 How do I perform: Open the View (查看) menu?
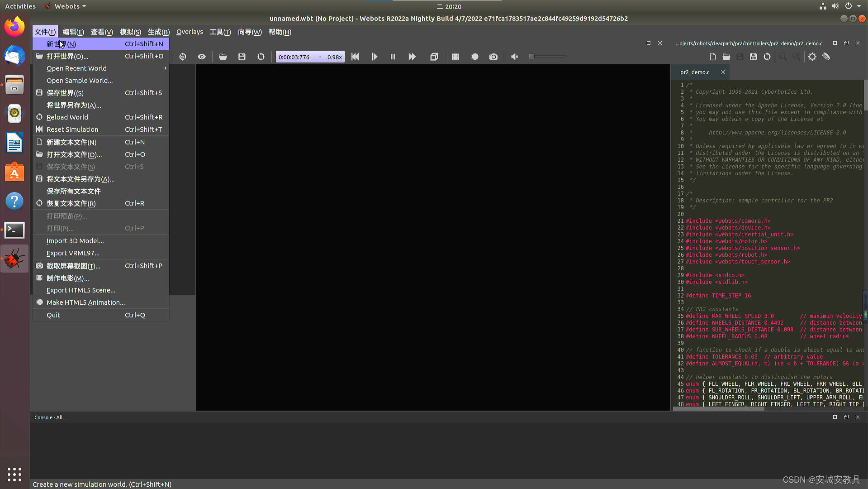102,32
